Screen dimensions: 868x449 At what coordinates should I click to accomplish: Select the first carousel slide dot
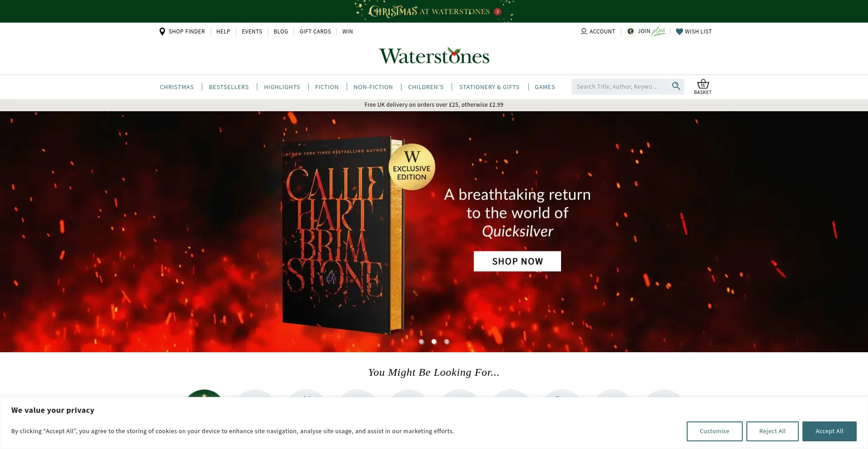point(421,342)
